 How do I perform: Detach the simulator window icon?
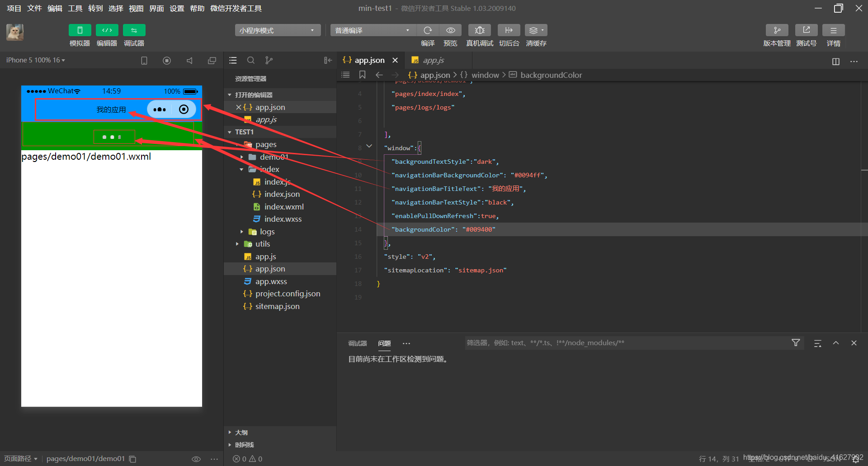pyautogui.click(x=212, y=61)
